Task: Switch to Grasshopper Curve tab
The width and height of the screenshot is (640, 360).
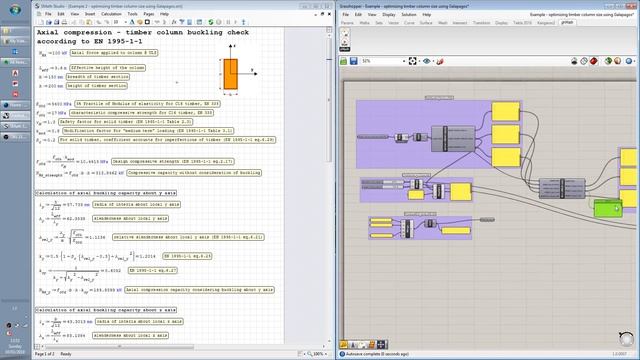Action: pyautogui.click(x=409, y=23)
